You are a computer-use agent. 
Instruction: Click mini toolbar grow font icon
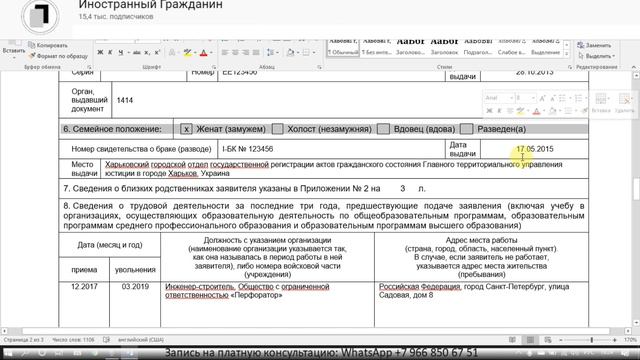pos(542,98)
